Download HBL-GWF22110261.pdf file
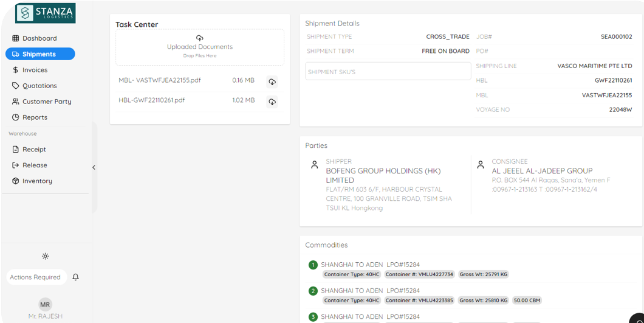This screenshot has height=323, width=644. click(x=272, y=102)
